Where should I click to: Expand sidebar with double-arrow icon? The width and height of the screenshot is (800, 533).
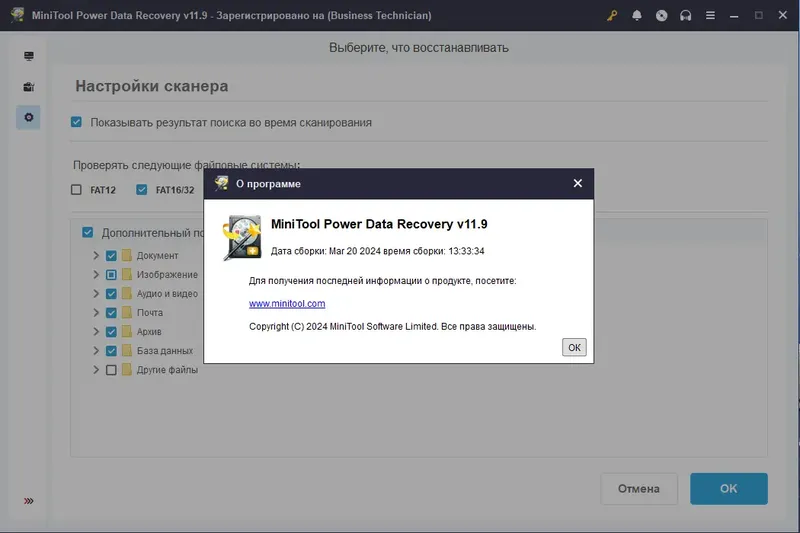(x=29, y=501)
